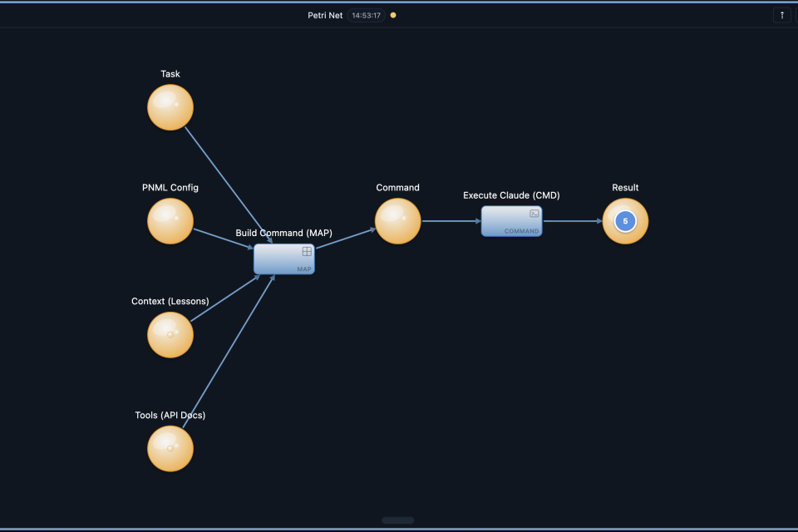Click the bottom panel drag handle
This screenshot has width=798, height=532.
pyautogui.click(x=398, y=520)
